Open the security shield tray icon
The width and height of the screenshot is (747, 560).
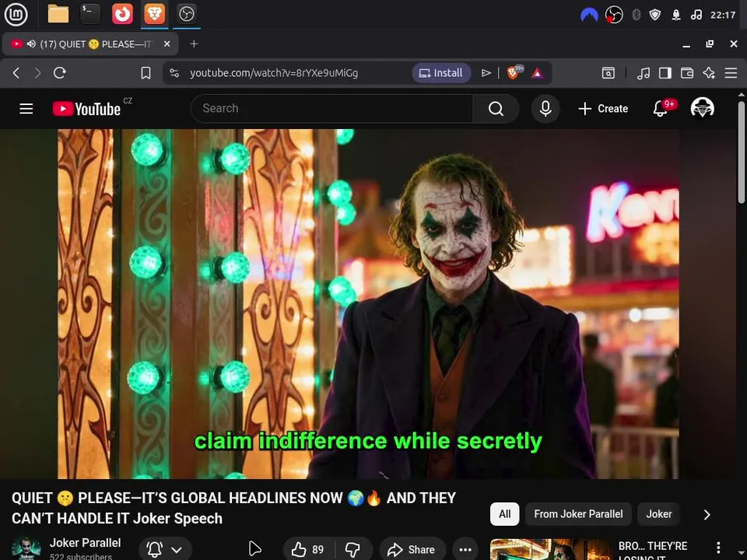tap(655, 16)
